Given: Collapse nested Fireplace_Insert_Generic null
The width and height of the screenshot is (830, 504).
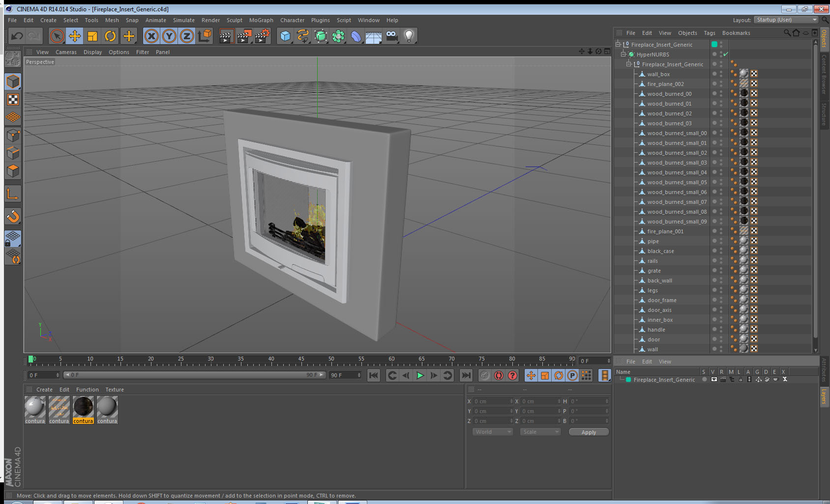Looking at the screenshot, I should tap(629, 64).
